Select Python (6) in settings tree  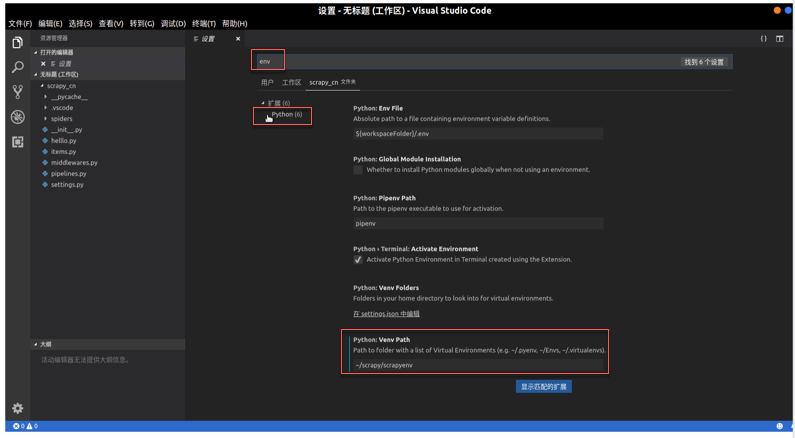(x=286, y=115)
